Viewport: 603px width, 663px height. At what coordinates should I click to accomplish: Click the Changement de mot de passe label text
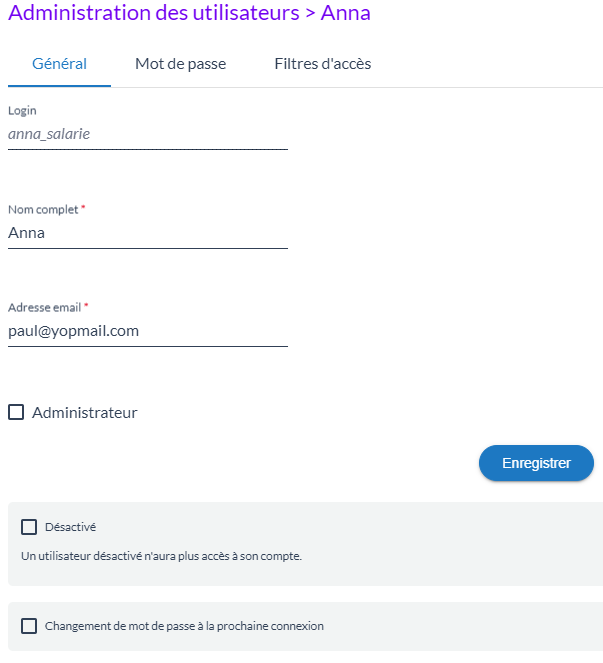(184, 626)
